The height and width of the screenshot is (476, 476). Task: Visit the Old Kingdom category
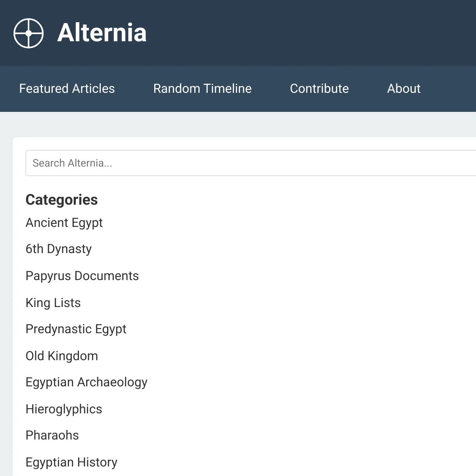tap(62, 356)
